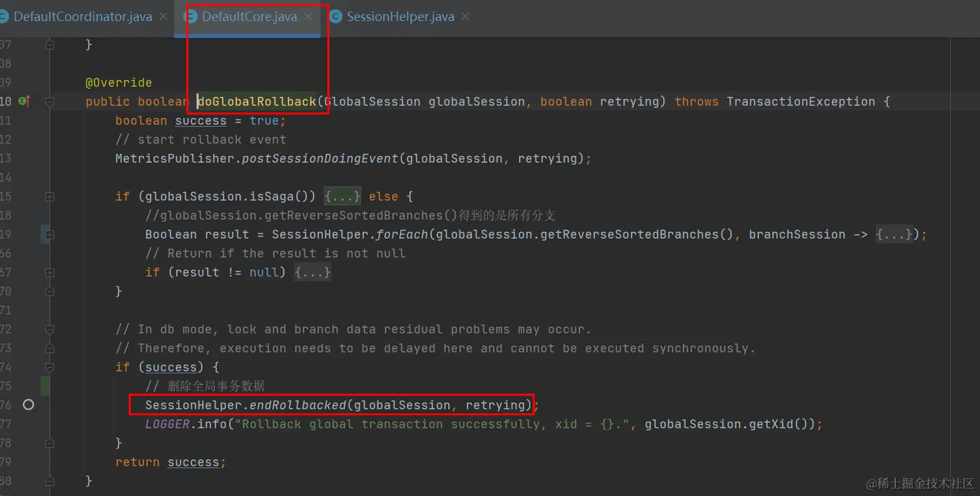Click fold end marker of method's closing brace

tap(49, 481)
